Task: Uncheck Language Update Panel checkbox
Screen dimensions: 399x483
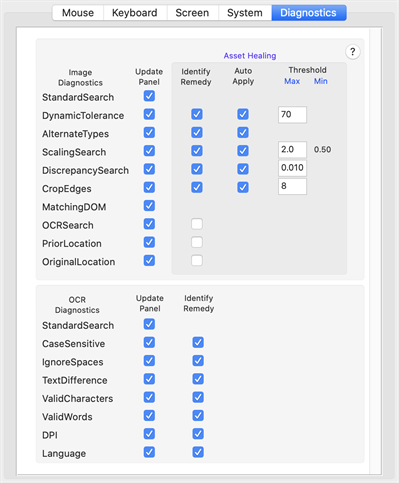Action: (149, 453)
